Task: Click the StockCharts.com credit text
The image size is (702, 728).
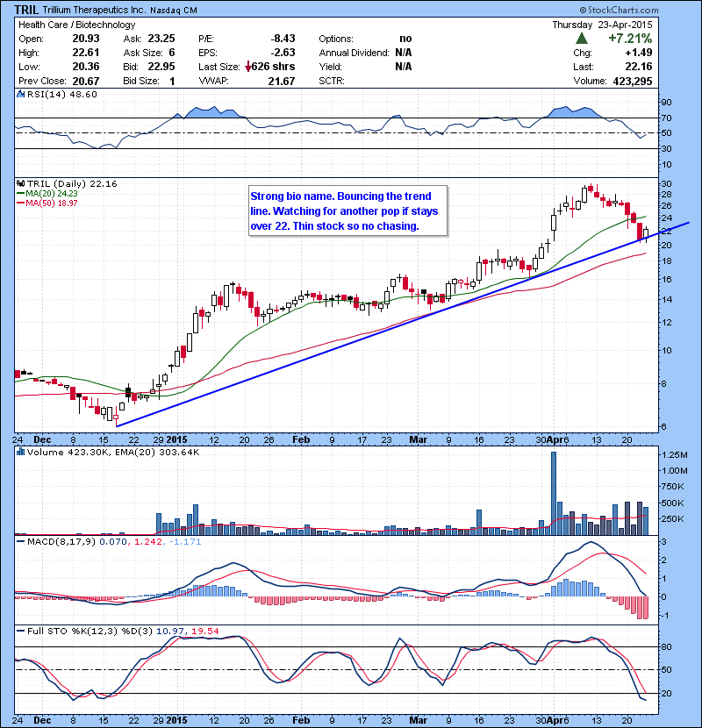Action: click(x=619, y=10)
